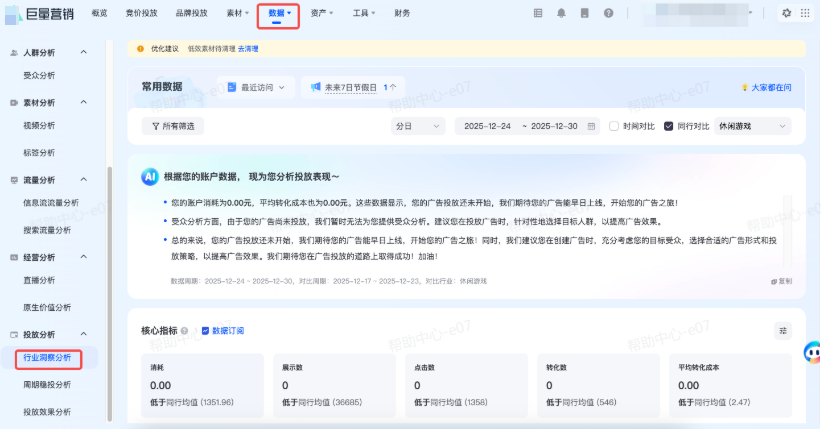Open the 财务 tab
The width and height of the screenshot is (821, 429).
(x=402, y=13)
